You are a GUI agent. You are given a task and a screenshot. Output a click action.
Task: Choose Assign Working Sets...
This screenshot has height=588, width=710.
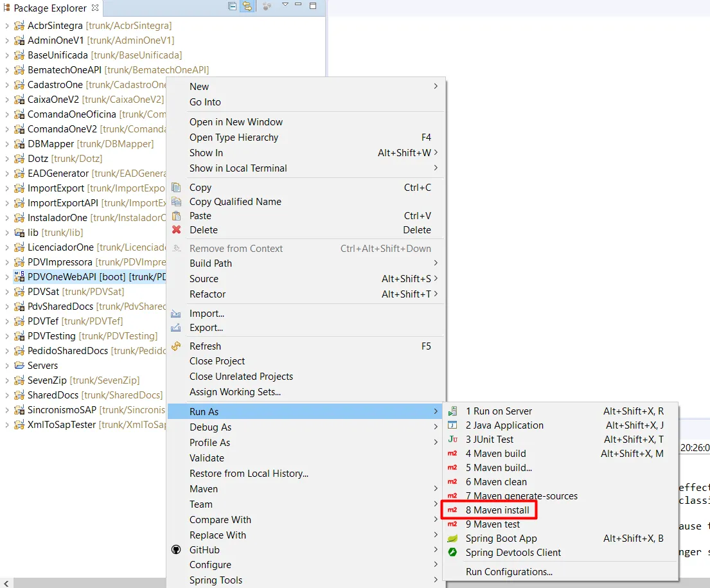point(306,392)
